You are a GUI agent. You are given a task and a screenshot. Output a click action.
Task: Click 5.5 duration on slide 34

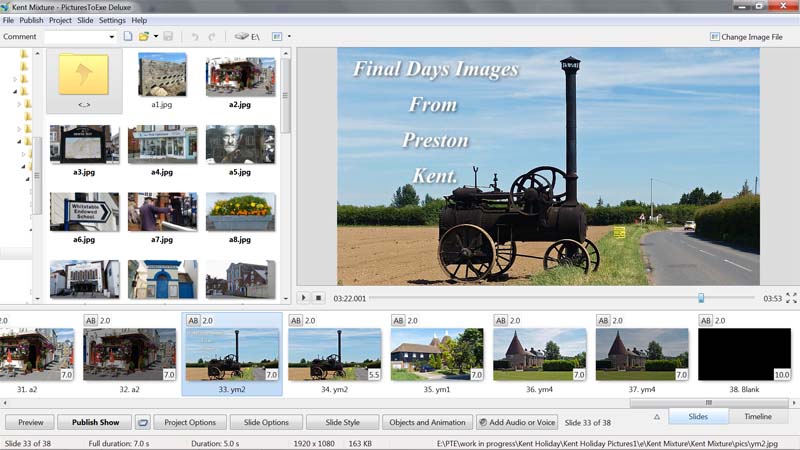[x=373, y=374]
